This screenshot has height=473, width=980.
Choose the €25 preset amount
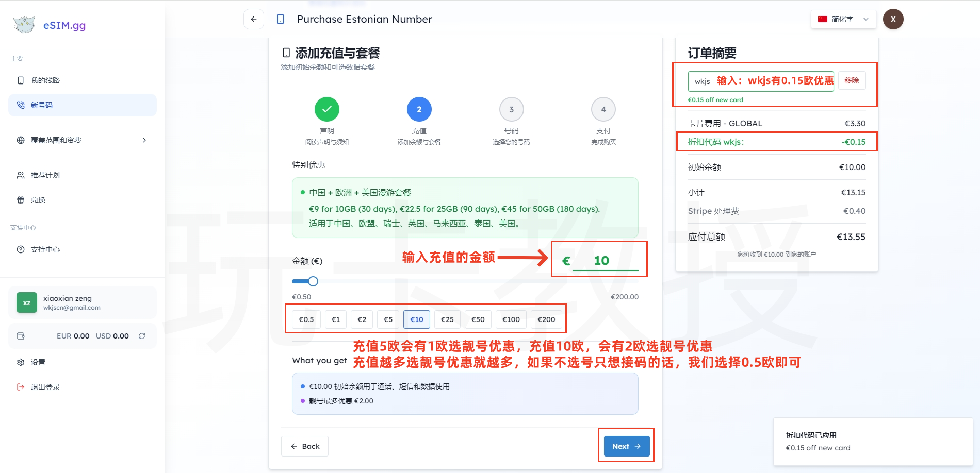pos(447,319)
